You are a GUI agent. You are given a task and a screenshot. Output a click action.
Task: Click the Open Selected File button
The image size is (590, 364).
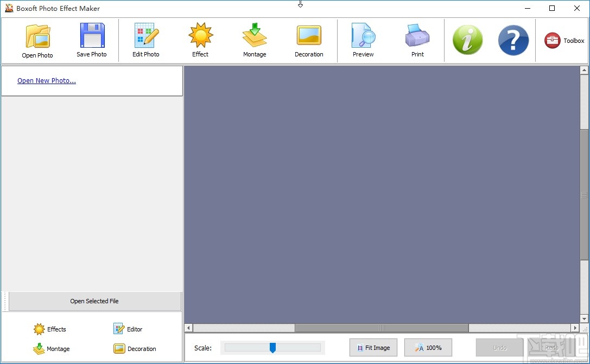click(x=93, y=301)
